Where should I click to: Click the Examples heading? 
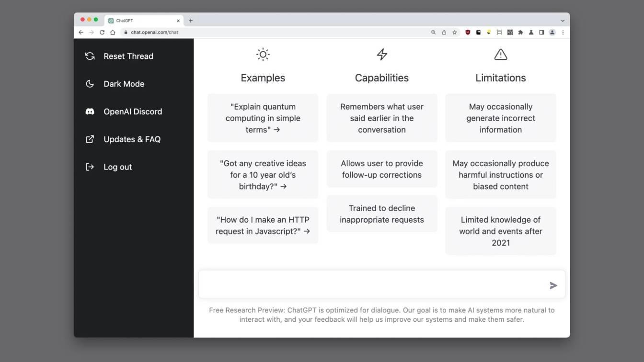point(263,78)
